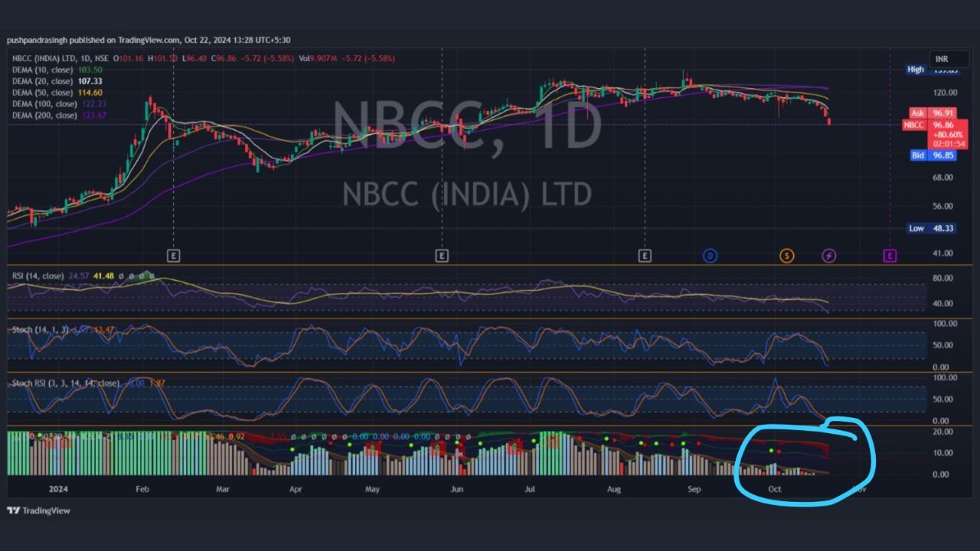Select the DEMA (20, close) indicator legend
This screenshot has width=980, height=551.
pyautogui.click(x=44, y=81)
